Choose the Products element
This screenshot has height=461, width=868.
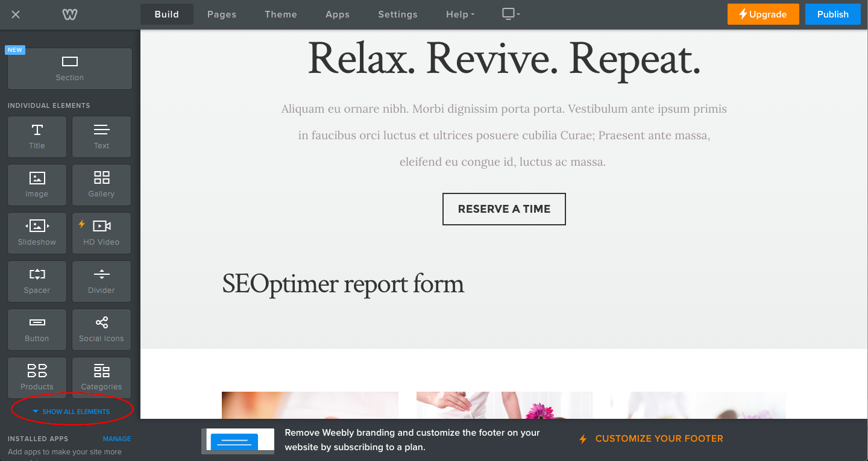click(x=37, y=377)
